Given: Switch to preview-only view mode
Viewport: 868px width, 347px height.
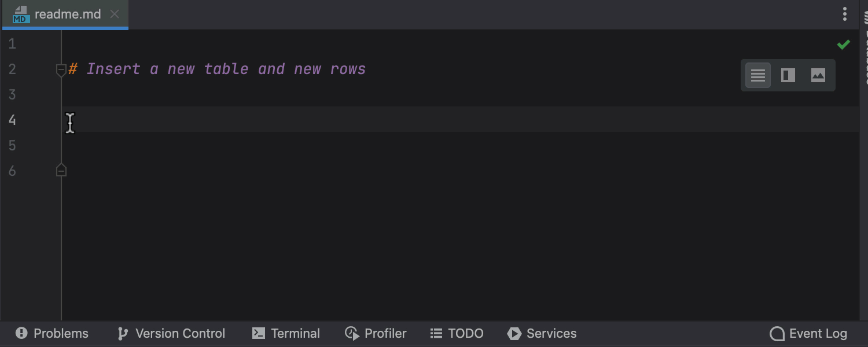Looking at the screenshot, I should (x=818, y=75).
